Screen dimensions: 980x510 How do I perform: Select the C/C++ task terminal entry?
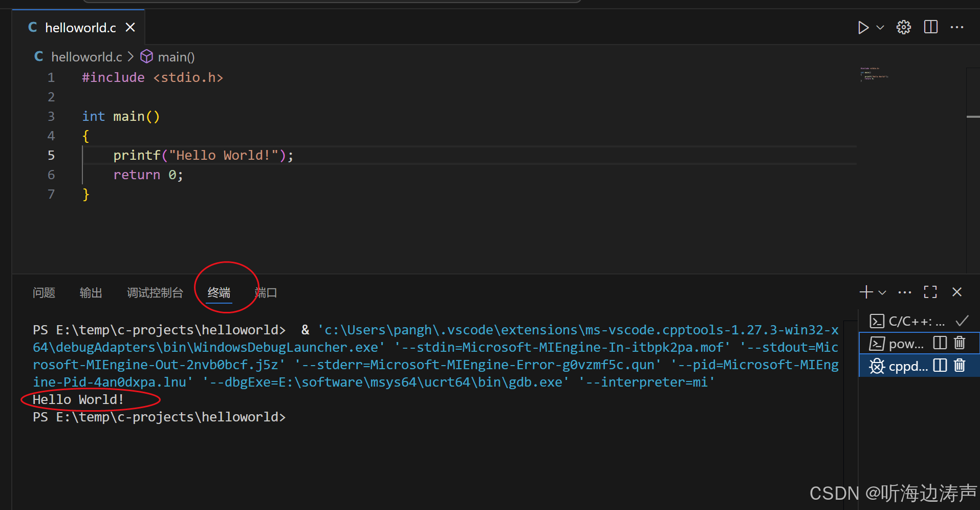pos(919,322)
